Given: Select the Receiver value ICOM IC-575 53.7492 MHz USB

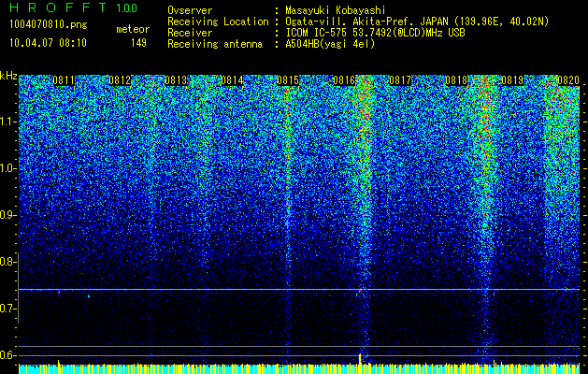Looking at the screenshot, I should point(375,33).
